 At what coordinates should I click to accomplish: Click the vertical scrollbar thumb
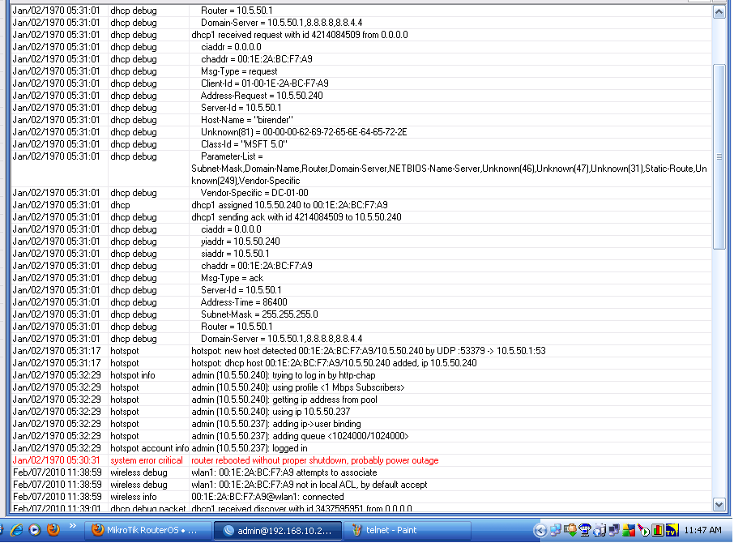719,157
